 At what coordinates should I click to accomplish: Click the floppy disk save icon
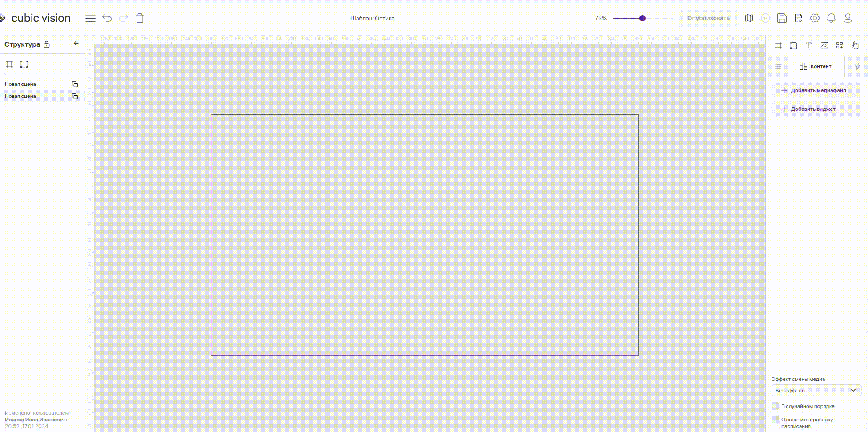(x=782, y=18)
